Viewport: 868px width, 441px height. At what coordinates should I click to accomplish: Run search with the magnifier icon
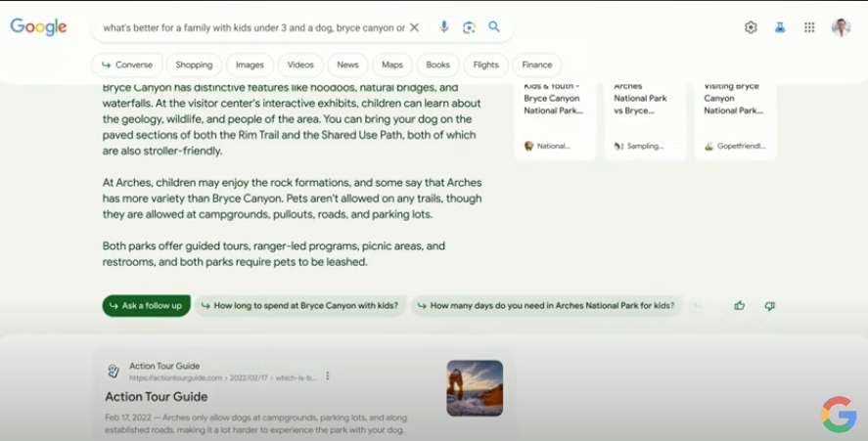(494, 26)
